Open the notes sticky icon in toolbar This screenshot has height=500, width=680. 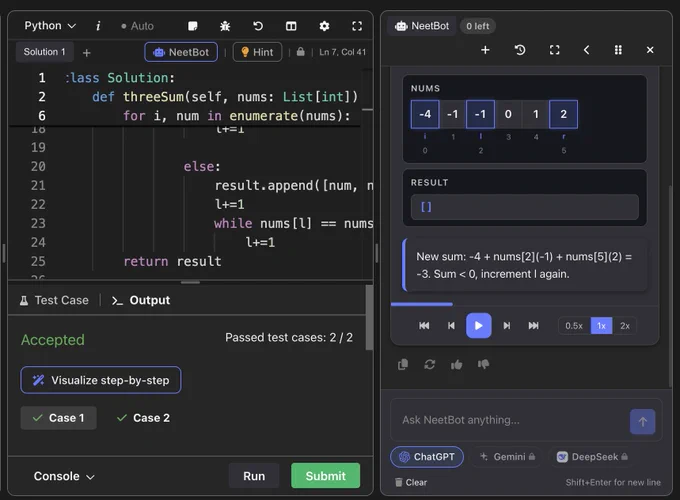[193, 26]
